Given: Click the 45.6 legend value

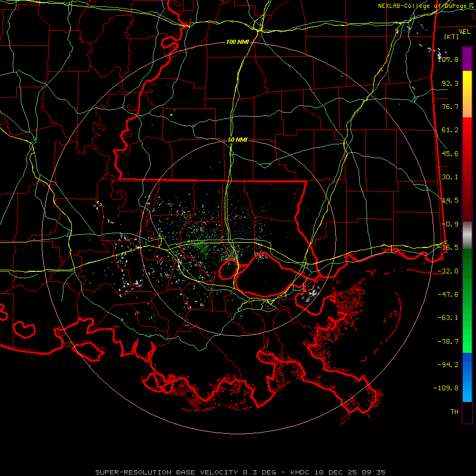Looking at the screenshot, I should tap(450, 153).
